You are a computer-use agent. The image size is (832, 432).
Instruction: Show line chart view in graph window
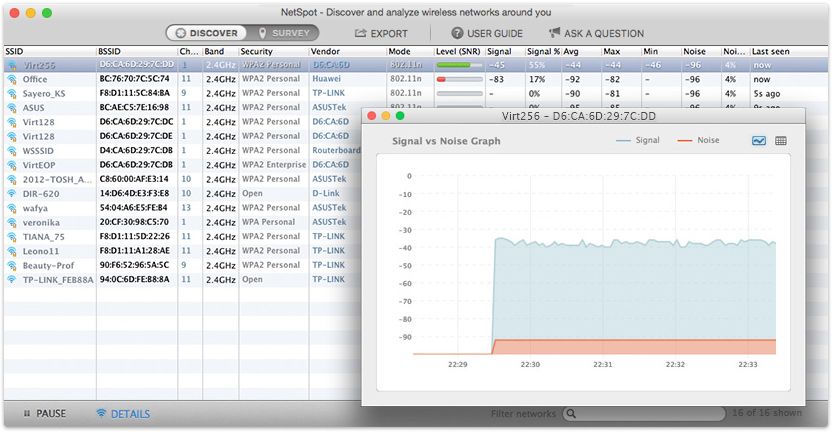(x=759, y=141)
